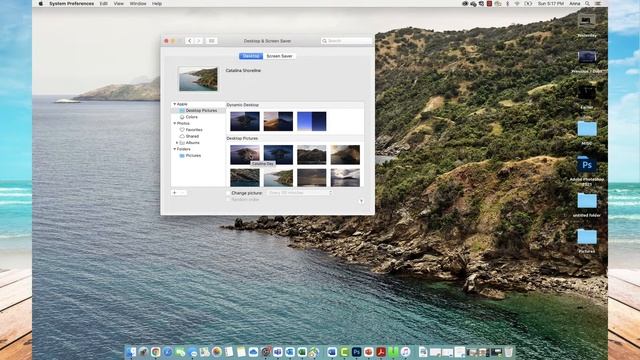
Task: Collapse the Folders group in the sidebar
Action: coord(175,149)
